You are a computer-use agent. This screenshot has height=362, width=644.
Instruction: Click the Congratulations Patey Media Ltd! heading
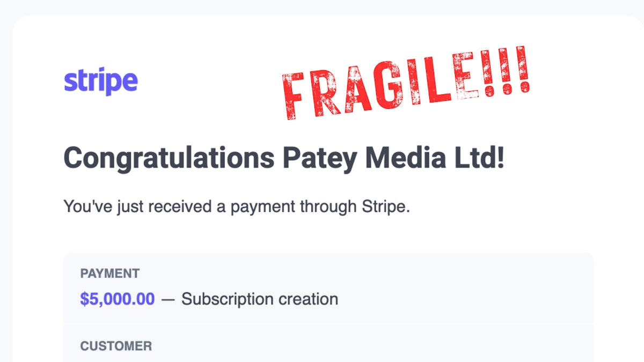(284, 158)
